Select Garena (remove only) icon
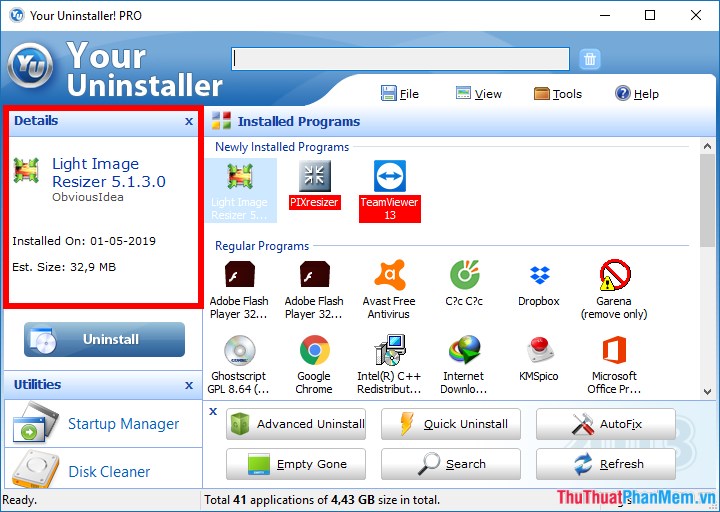 pos(615,275)
